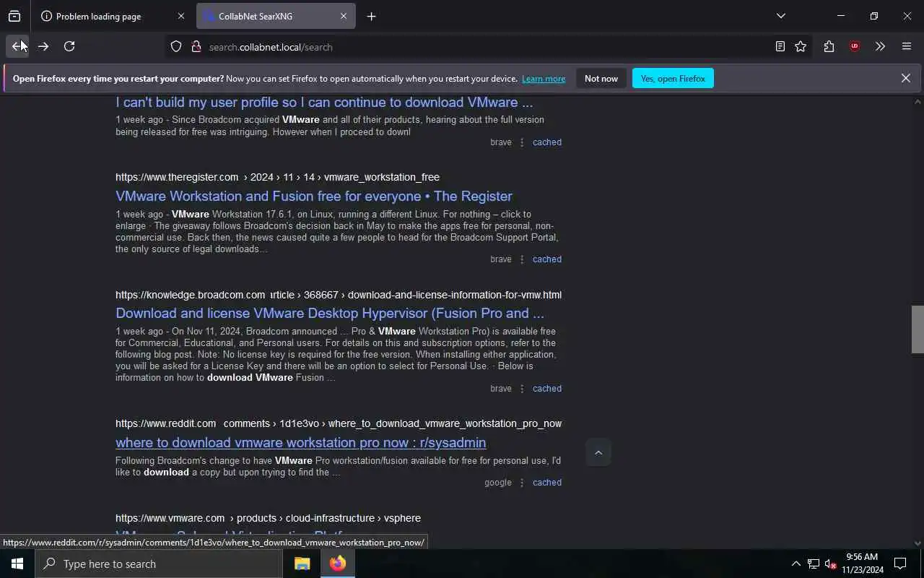The width and height of the screenshot is (924, 578).
Task: Click brave engine label on Register result
Action: (x=501, y=259)
